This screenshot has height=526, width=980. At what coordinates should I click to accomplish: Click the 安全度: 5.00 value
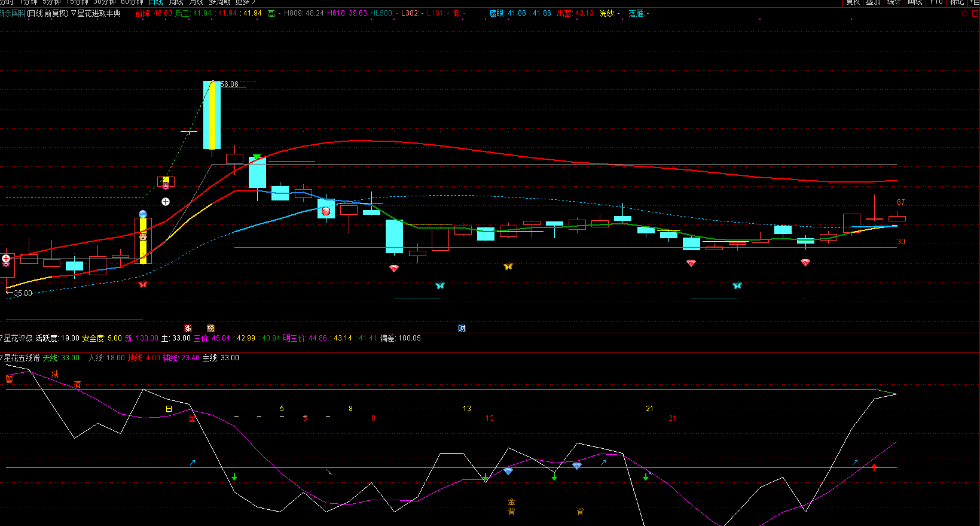[x=102, y=338]
